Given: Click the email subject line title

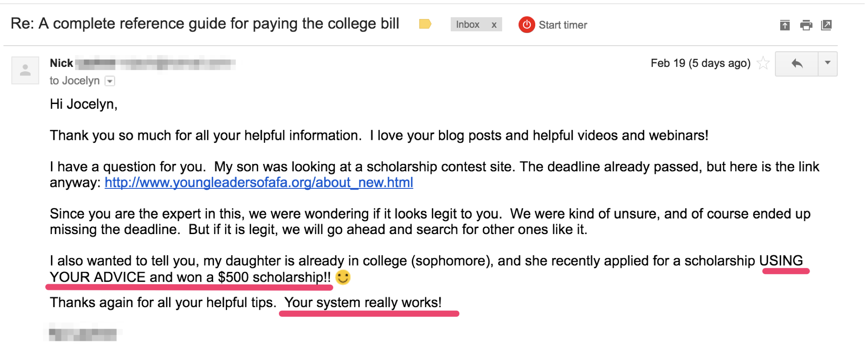Looking at the screenshot, I should (x=205, y=24).
